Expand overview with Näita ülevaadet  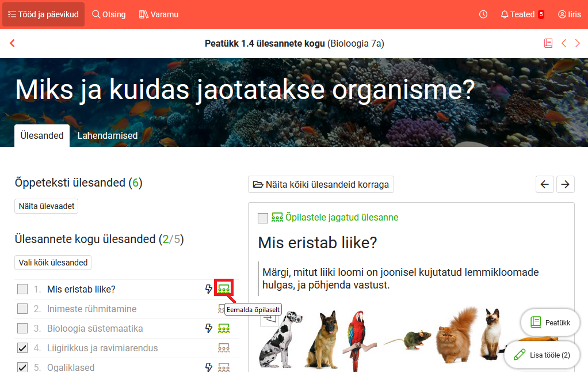[x=46, y=206]
